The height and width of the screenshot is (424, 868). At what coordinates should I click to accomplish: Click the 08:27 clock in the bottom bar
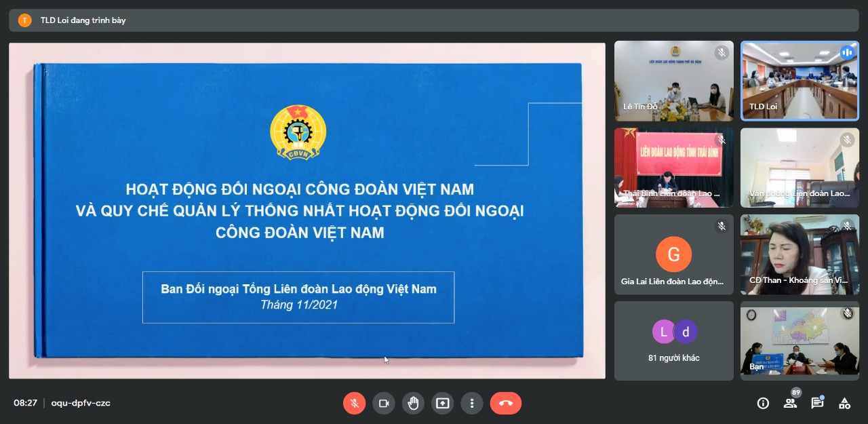coord(26,403)
